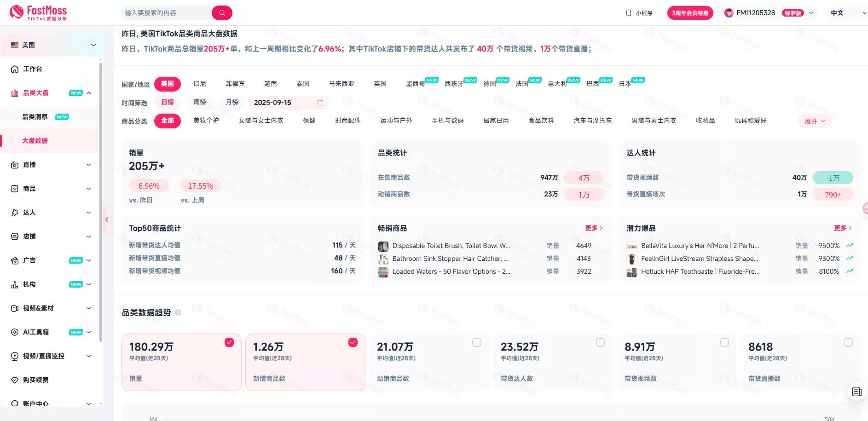This screenshot has width=868, height=421.
Task: Click the 小程序 phone icon
Action: pos(629,13)
